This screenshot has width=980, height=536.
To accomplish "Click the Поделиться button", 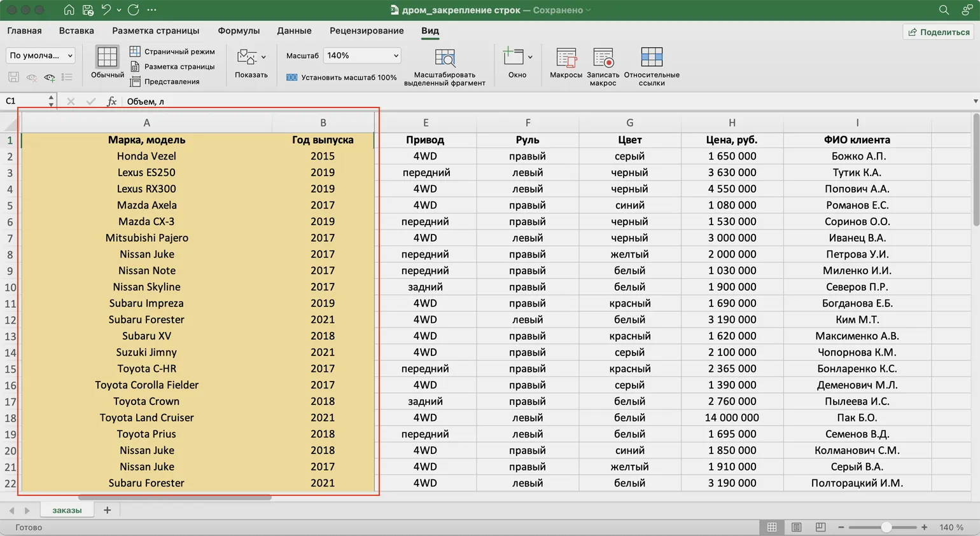I will tap(939, 32).
